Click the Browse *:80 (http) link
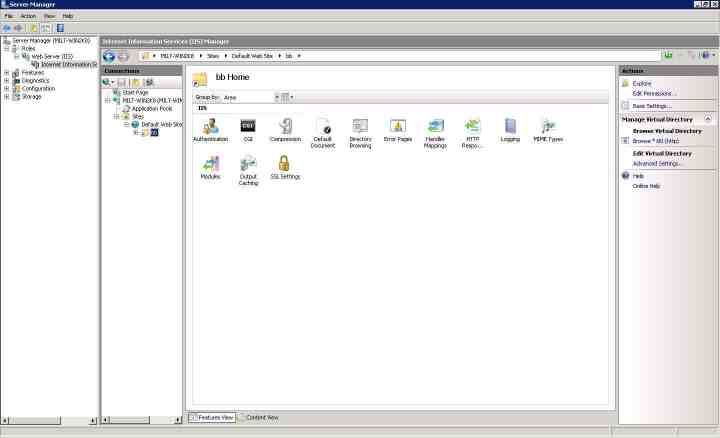The width and height of the screenshot is (720, 438). coord(656,141)
